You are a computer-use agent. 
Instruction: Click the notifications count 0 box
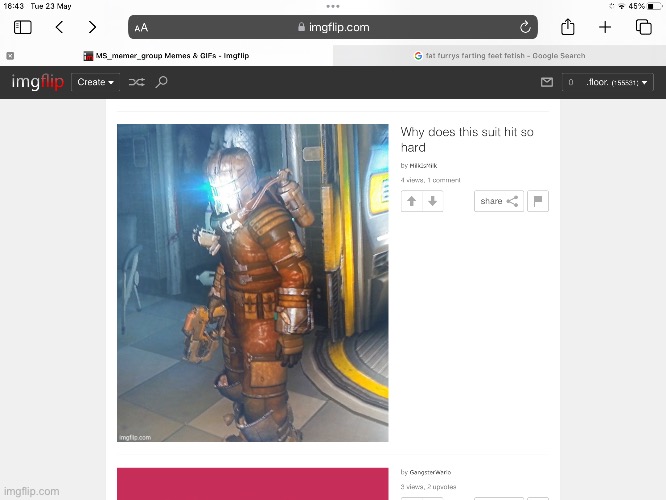[571, 82]
